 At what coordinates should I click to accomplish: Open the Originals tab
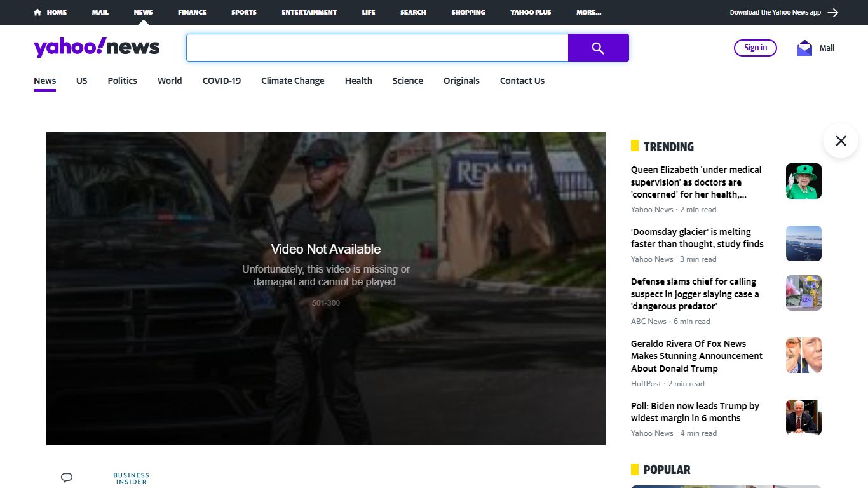(461, 81)
